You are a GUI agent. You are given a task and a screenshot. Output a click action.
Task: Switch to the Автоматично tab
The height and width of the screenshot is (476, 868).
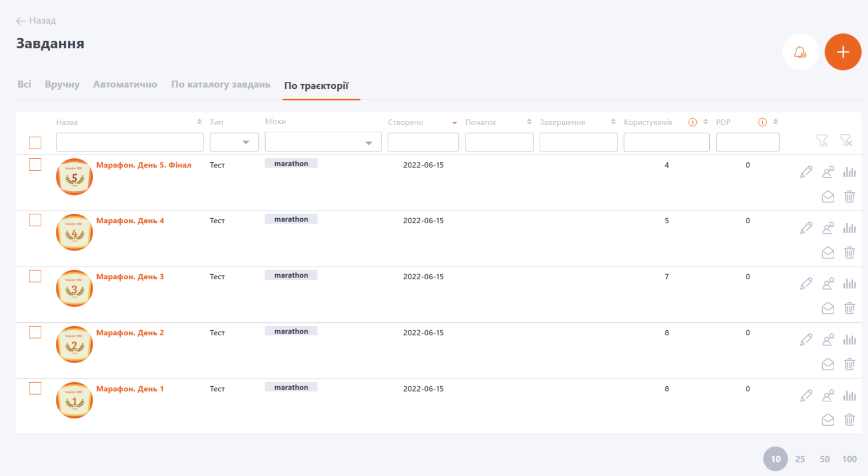pos(125,84)
